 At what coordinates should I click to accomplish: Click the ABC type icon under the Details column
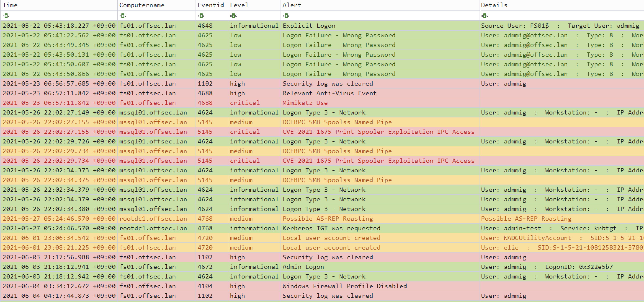(484, 16)
